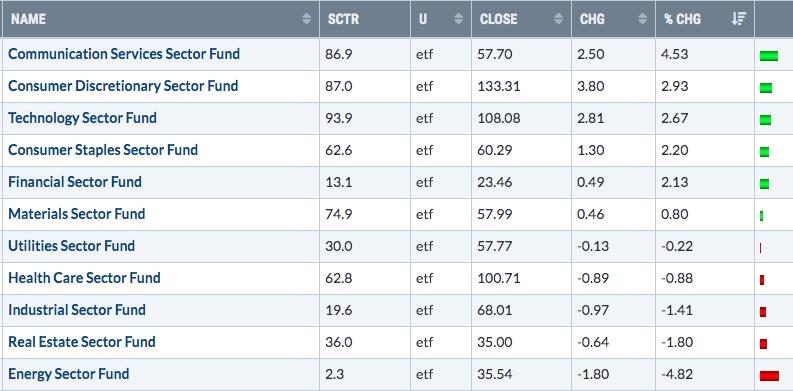Open Health Care Sector Fund link
Viewport: 793px width, 391px height.
(x=84, y=278)
